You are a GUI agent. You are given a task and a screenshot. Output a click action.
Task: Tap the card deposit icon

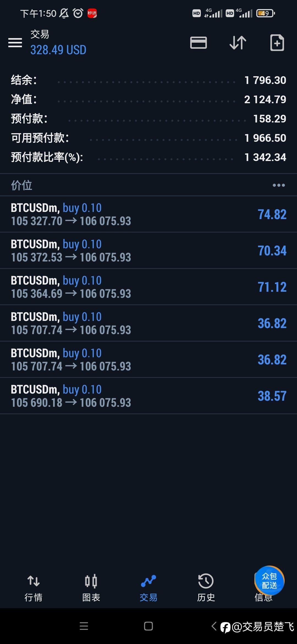199,43
